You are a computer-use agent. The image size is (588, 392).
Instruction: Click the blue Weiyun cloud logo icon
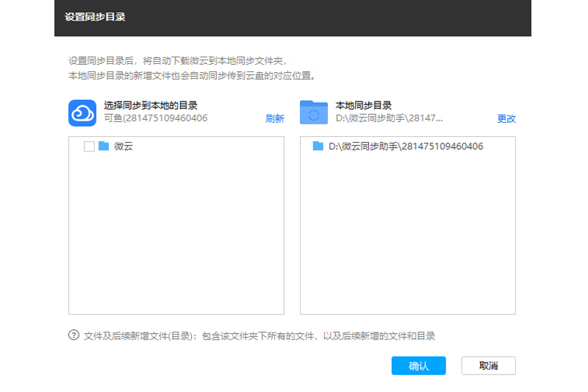click(x=83, y=113)
